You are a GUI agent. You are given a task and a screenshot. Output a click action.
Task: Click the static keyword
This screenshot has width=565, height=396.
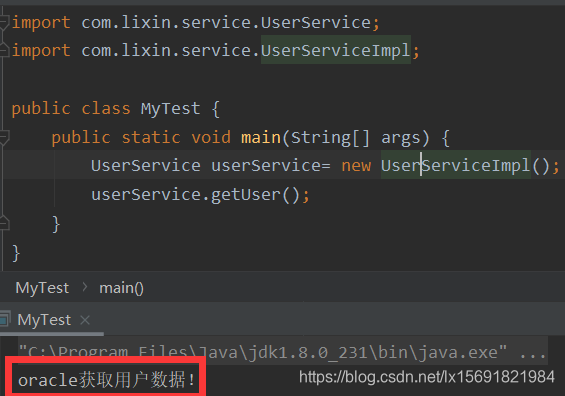point(151,137)
